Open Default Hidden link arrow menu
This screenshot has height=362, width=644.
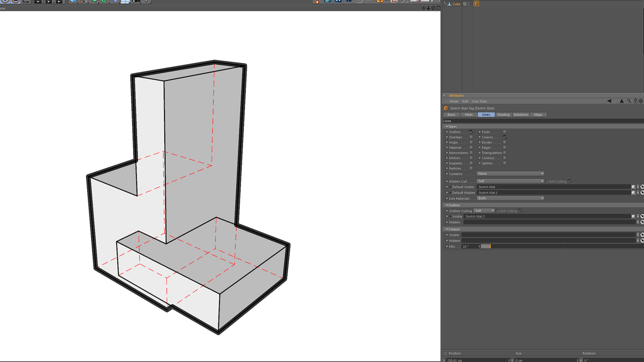point(638,193)
